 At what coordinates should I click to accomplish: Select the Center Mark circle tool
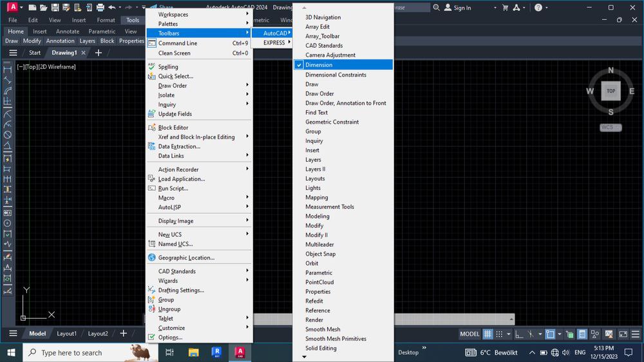7,223
